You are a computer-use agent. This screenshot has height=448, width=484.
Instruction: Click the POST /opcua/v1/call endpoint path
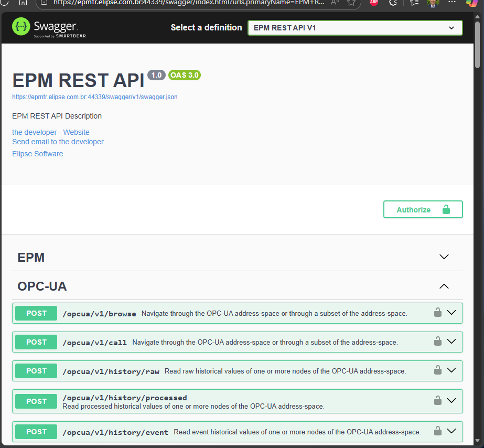click(94, 343)
